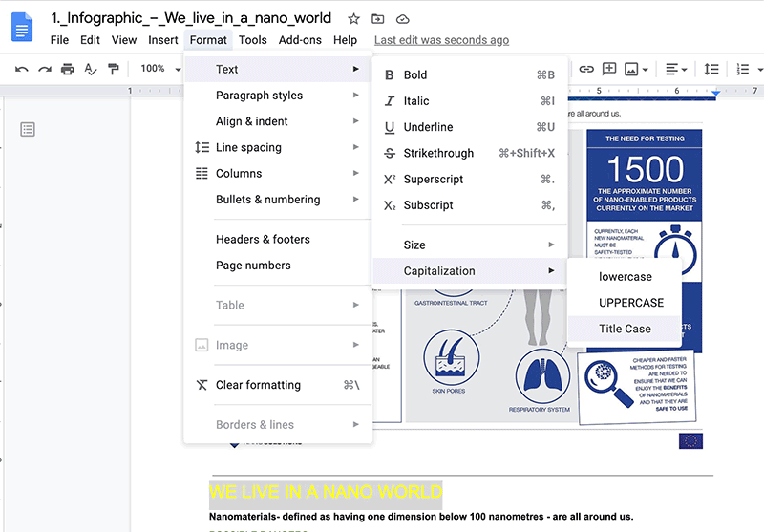Expand Bullets & numbering submenu
Viewport: 764px width, 532px height.
[x=278, y=200]
